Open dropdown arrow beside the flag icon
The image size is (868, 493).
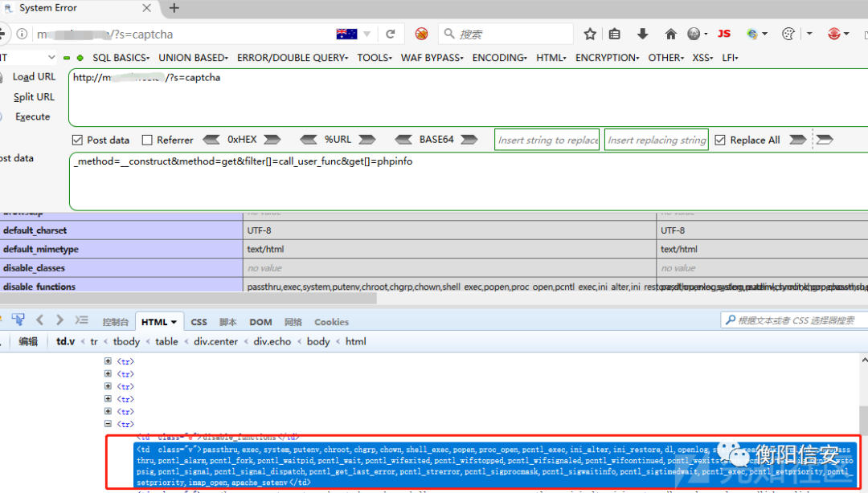click(366, 34)
